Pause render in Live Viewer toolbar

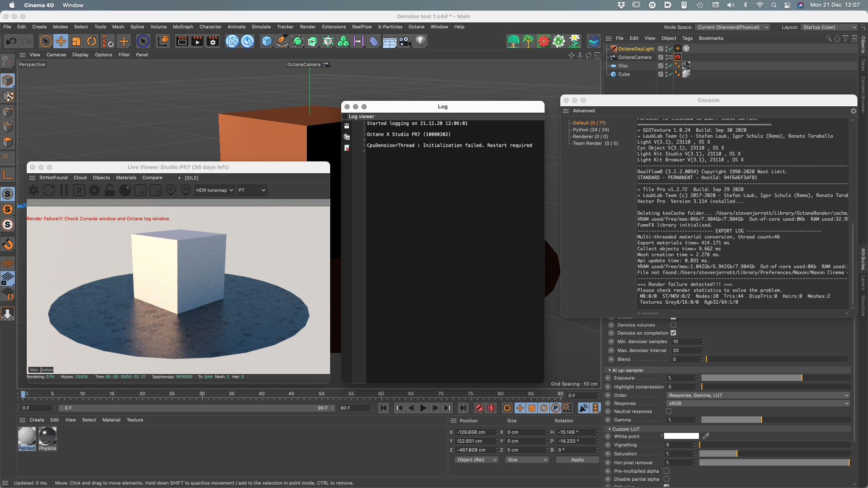click(64, 191)
